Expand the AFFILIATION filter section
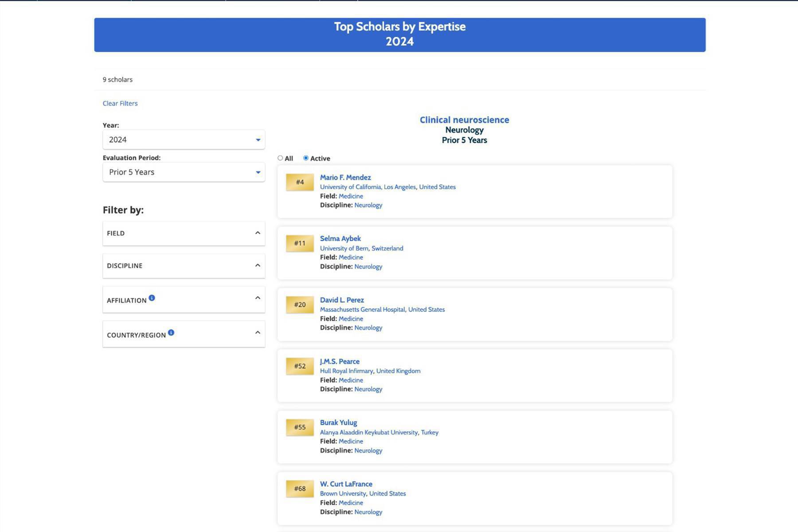 click(184, 299)
